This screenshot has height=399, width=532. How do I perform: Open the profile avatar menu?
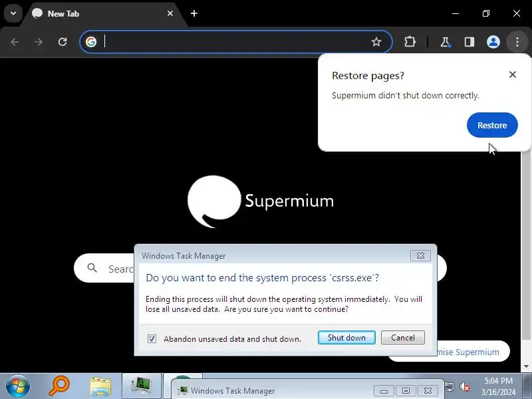(x=493, y=42)
